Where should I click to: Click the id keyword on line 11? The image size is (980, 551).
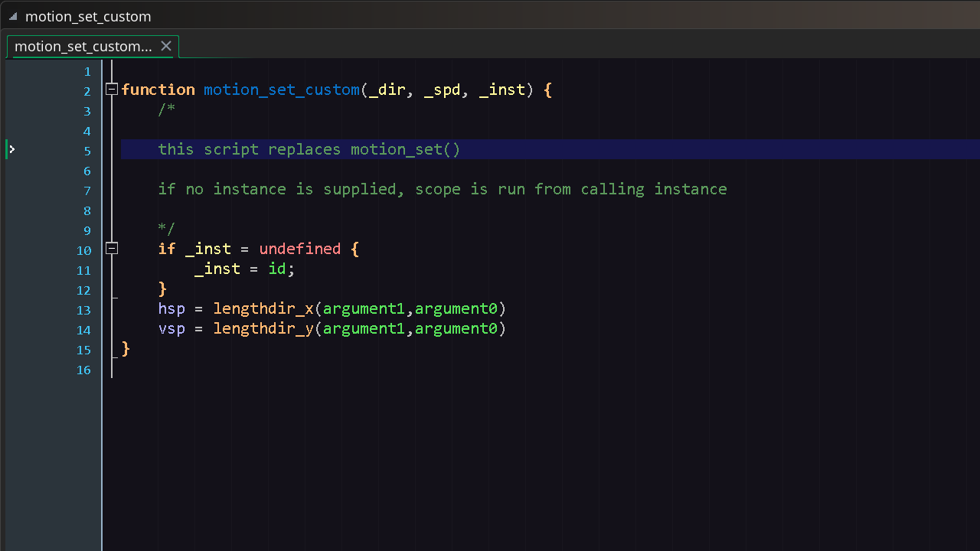point(277,269)
